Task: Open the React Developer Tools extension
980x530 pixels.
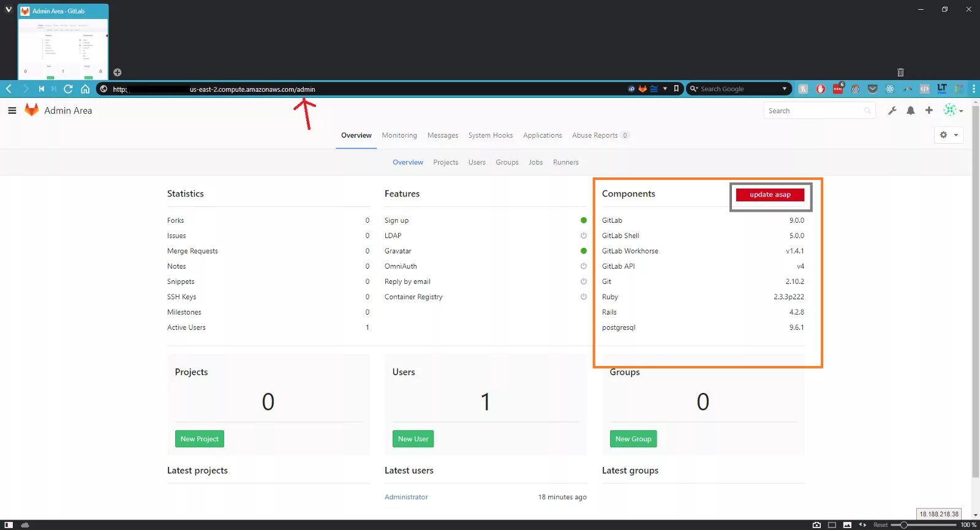Action: click(890, 89)
